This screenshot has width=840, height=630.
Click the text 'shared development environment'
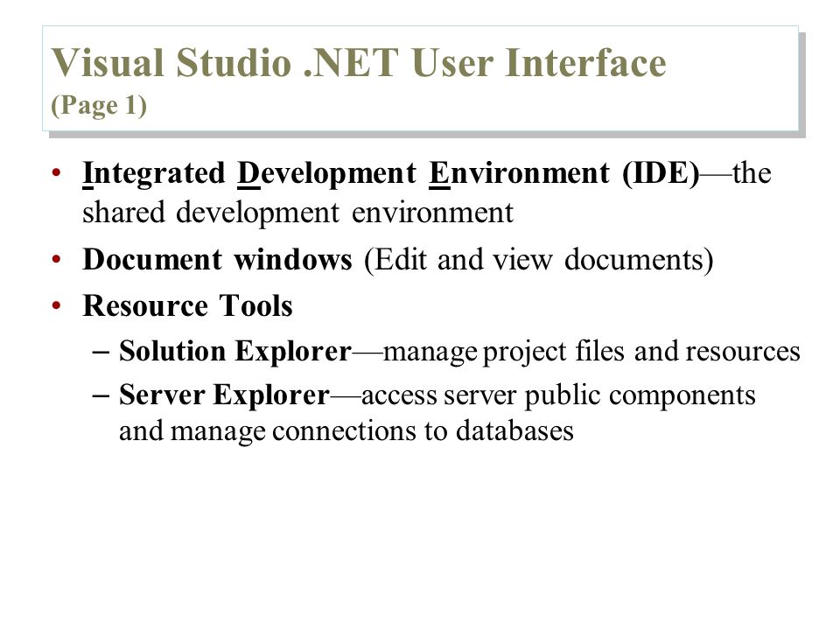click(297, 213)
